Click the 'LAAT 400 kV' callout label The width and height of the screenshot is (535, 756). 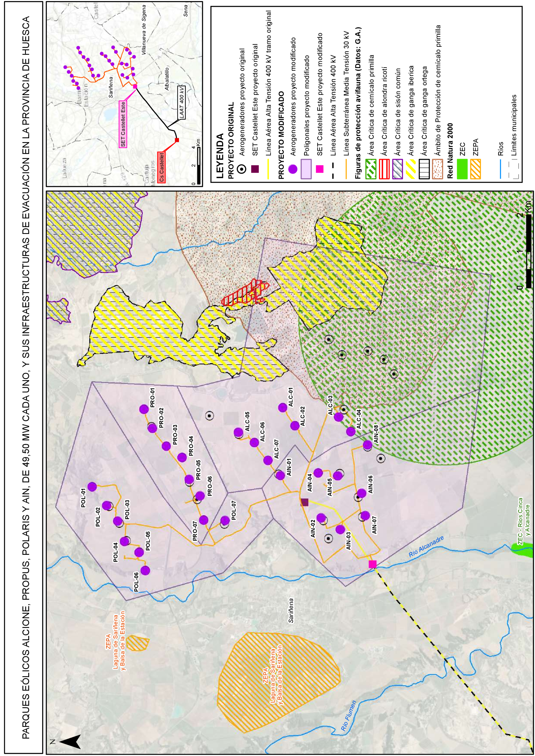pyautogui.click(x=181, y=103)
